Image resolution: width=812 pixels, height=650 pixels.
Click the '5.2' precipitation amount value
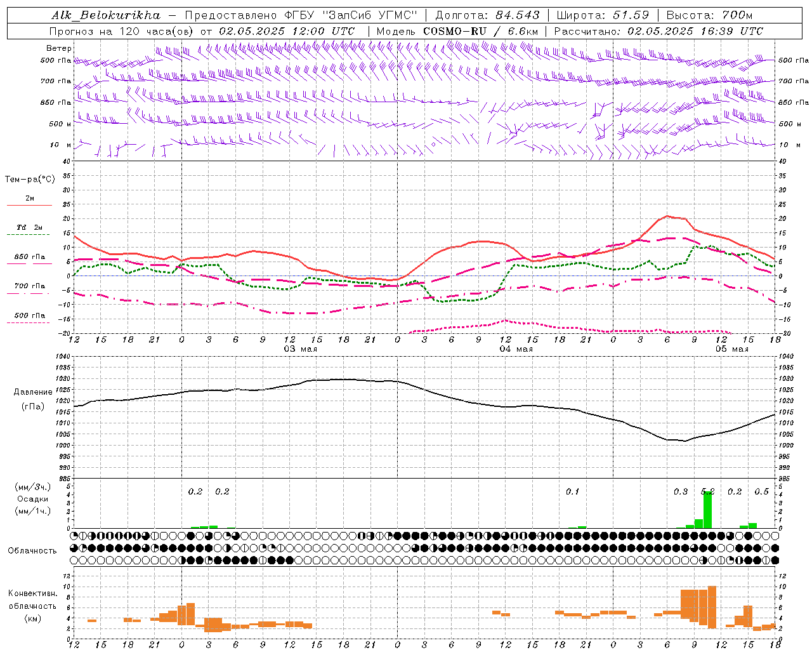click(707, 491)
